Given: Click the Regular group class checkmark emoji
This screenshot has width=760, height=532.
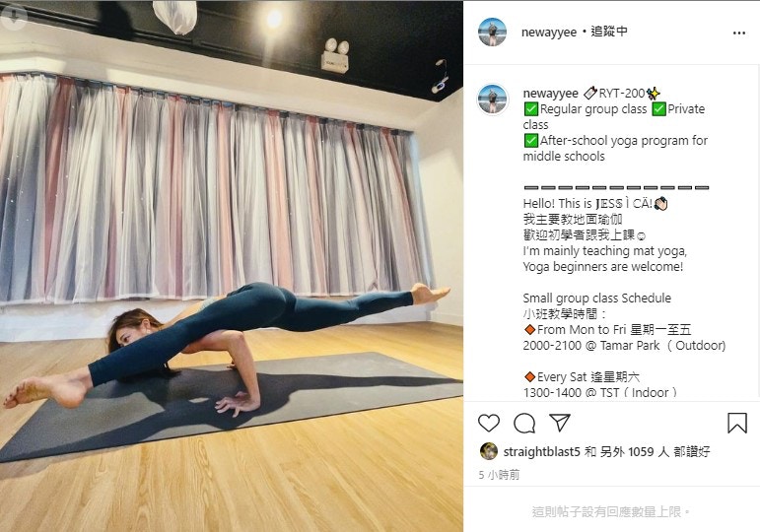Looking at the screenshot, I should pos(531,109).
